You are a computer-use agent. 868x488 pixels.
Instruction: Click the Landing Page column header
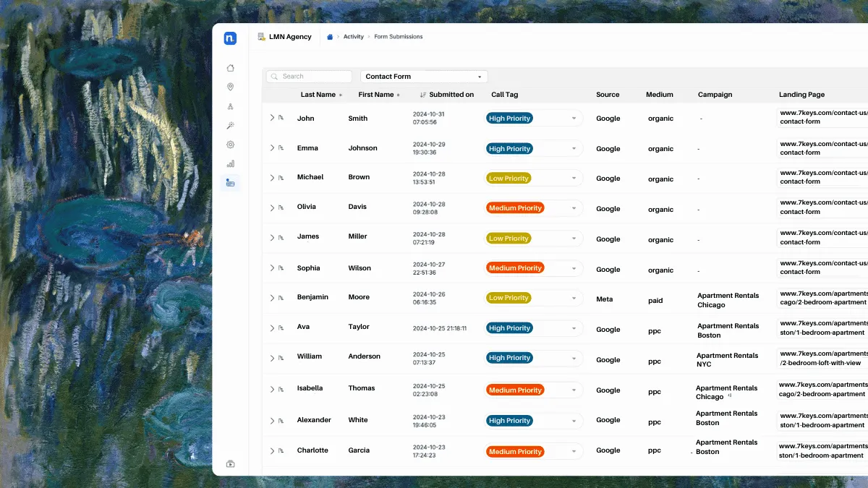pos(801,95)
